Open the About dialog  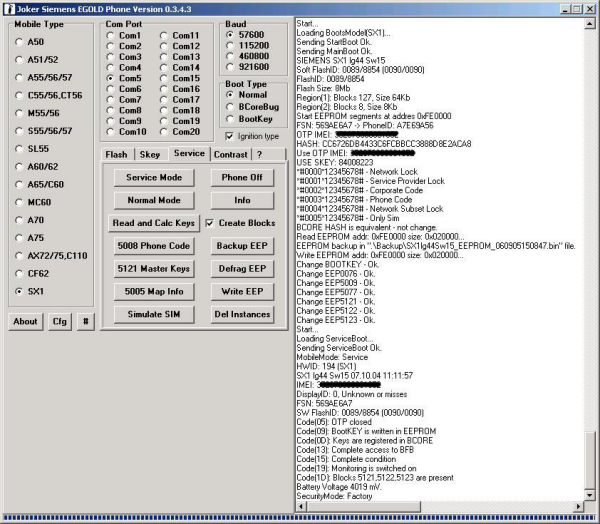pos(26,322)
